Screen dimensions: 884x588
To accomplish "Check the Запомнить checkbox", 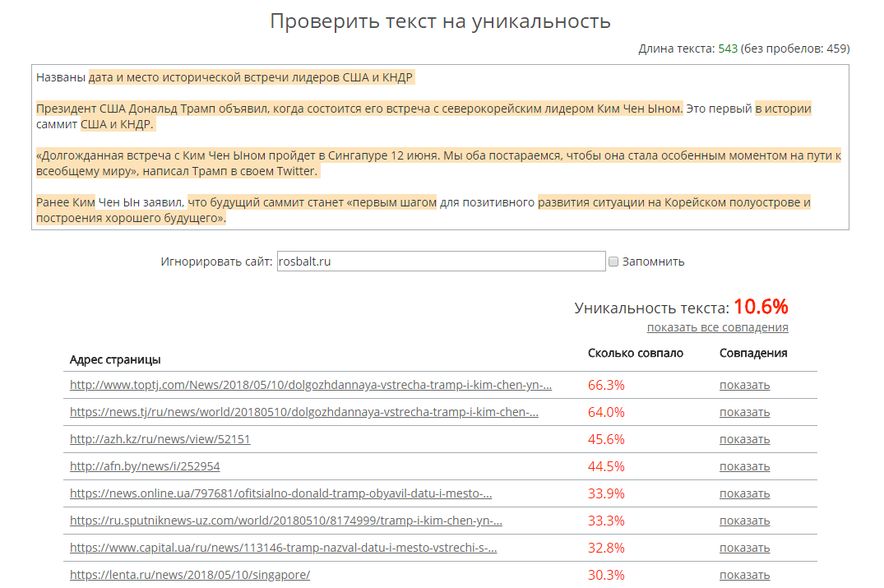I will point(613,262).
